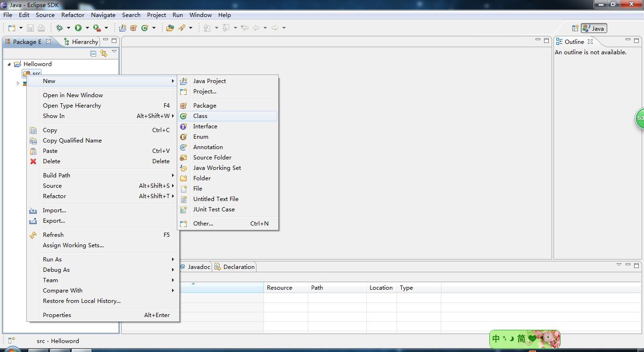This screenshot has width=644, height=352.
Task: Click Export... in the context menu
Action: click(103, 220)
